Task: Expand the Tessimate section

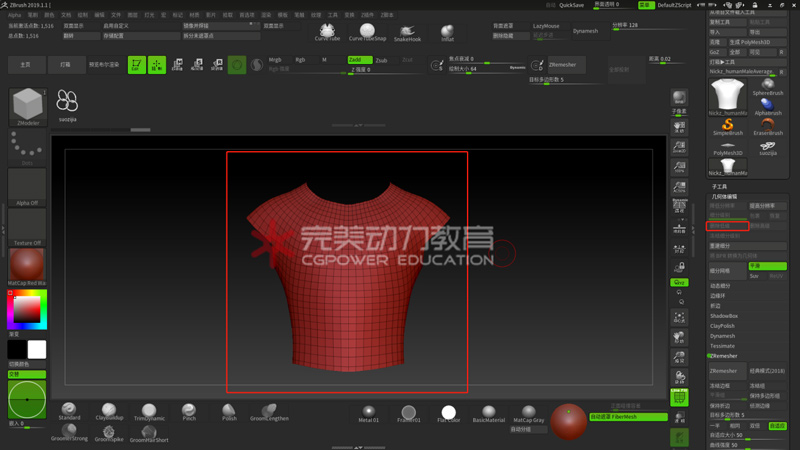Action: pyautogui.click(x=722, y=346)
